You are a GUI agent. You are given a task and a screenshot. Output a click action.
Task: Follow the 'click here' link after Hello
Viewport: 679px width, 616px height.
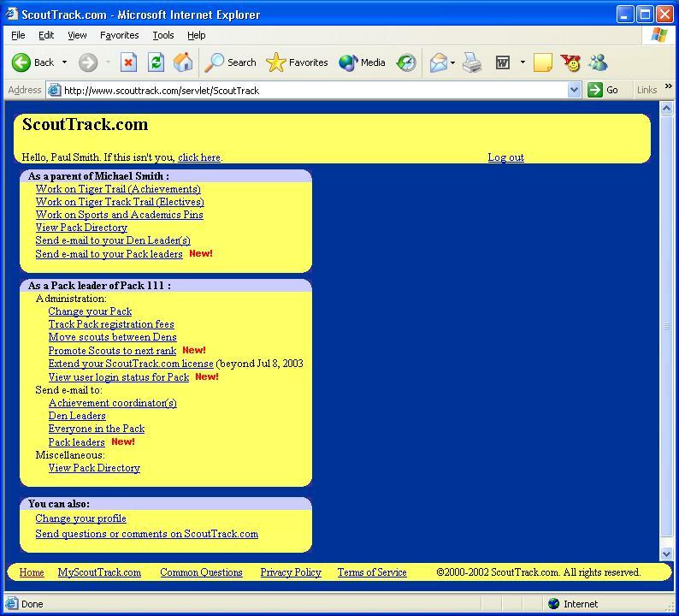click(199, 157)
